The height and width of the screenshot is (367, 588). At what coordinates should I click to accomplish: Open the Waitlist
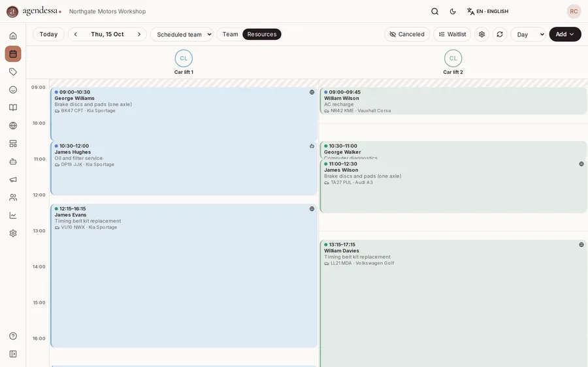[452, 34]
